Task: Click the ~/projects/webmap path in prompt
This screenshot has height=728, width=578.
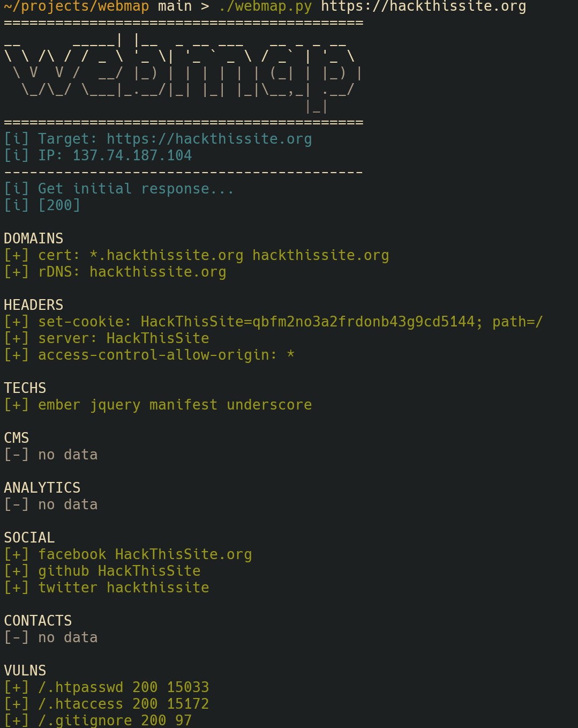Action: [x=76, y=6]
